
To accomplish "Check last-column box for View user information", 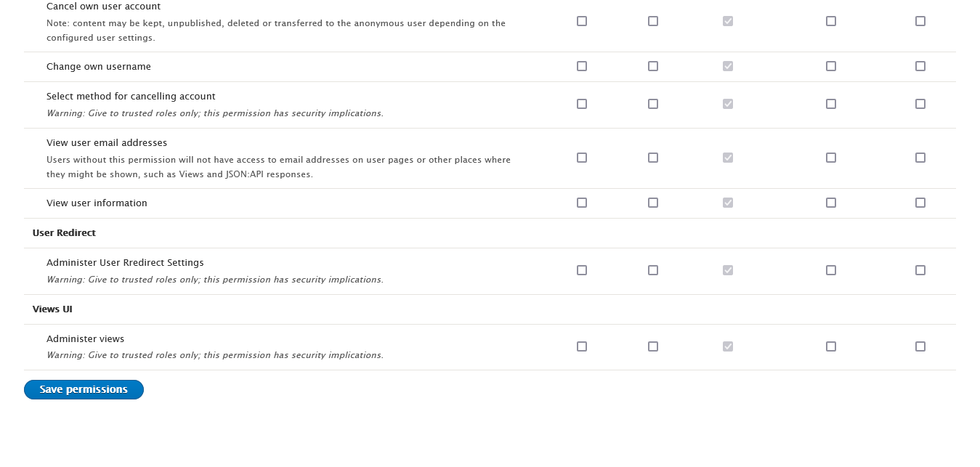I will [920, 203].
